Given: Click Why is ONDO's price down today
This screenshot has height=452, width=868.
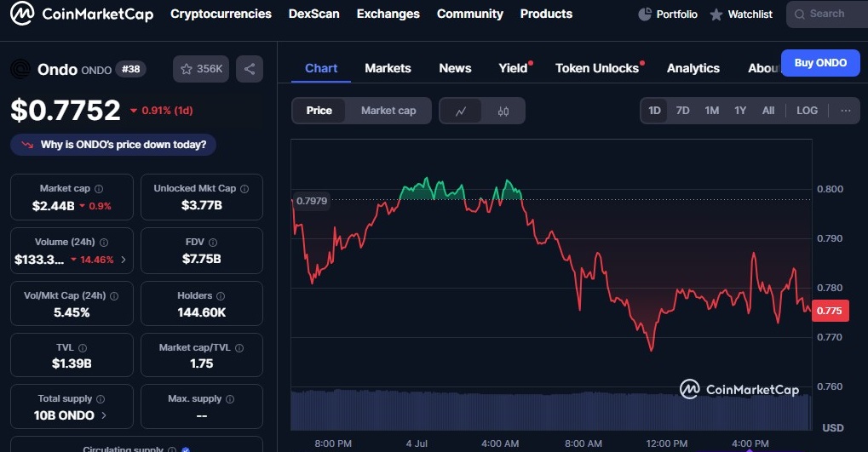Looking at the screenshot, I should pos(113,145).
